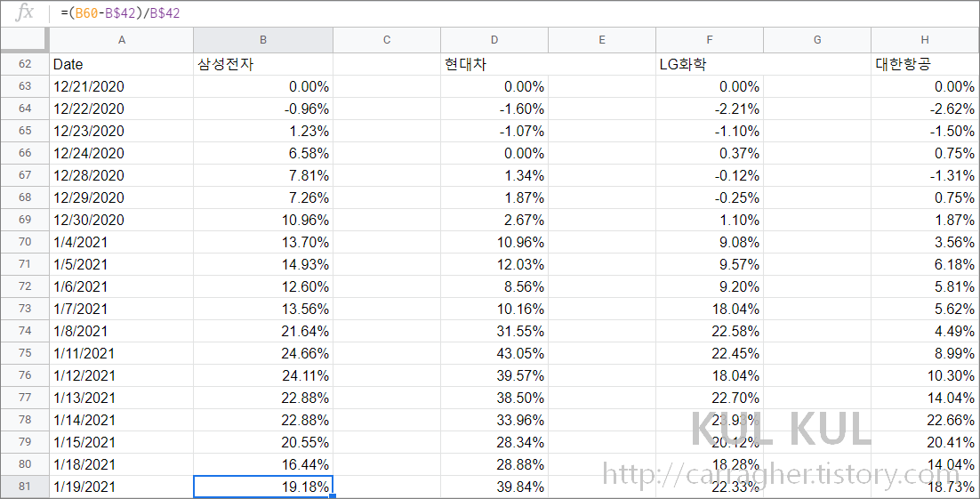Click the cell with 22.70%
Screen dimensions: 980x499
710,398
